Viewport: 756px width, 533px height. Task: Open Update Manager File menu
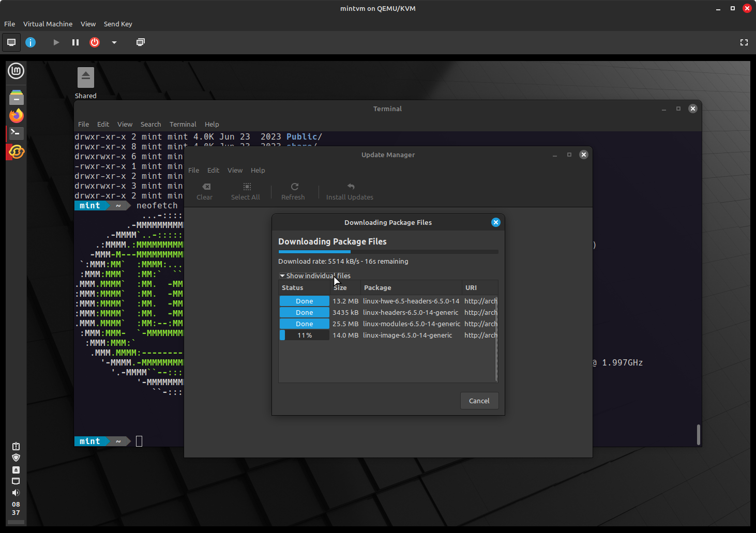click(x=193, y=170)
